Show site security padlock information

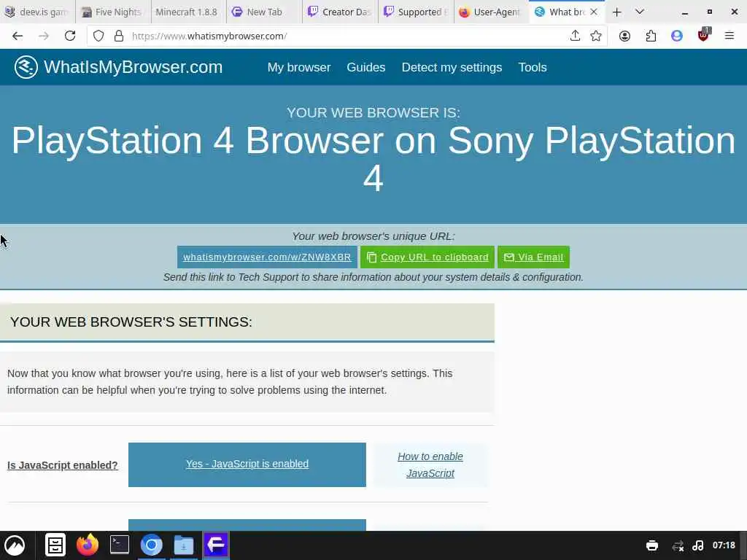tap(119, 36)
